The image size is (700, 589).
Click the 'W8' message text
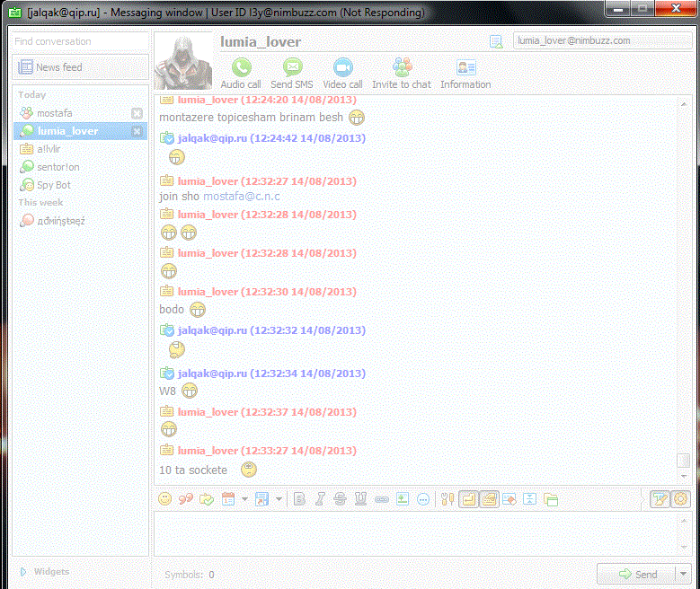point(167,391)
